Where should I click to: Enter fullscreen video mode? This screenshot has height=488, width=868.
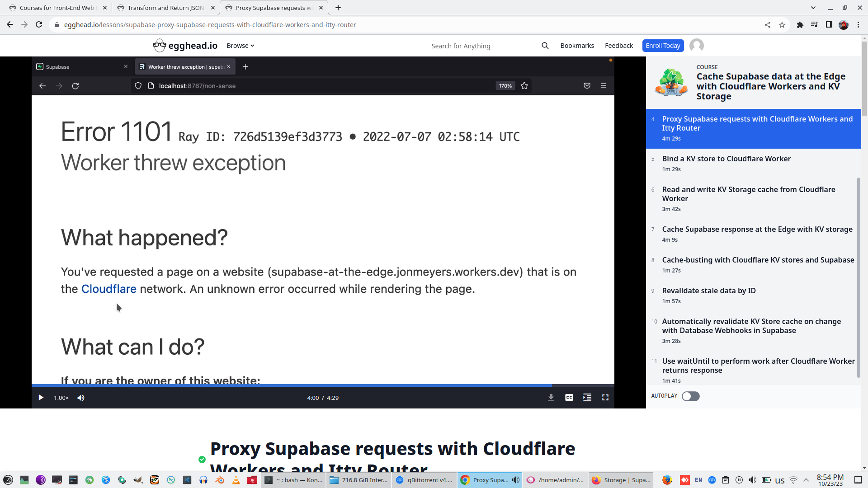[605, 398]
